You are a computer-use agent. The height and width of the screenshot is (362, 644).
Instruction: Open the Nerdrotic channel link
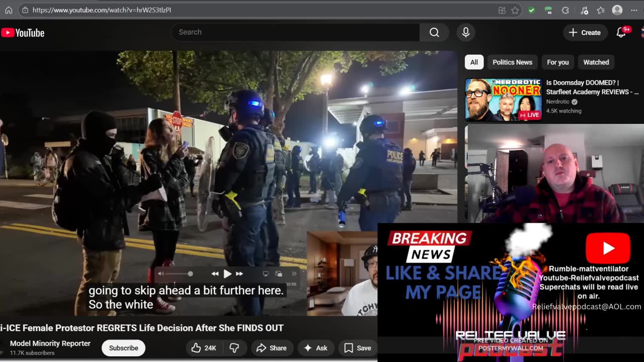pyautogui.click(x=558, y=102)
